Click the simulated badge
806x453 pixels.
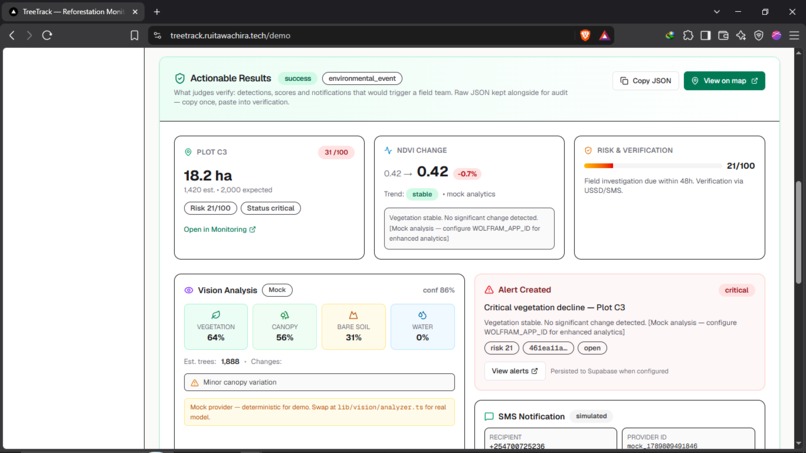(591, 416)
